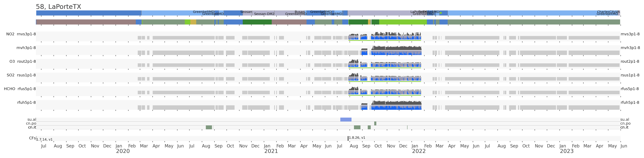This screenshot has width=644, height=158.
Task: Click the dark green status segment near December 2020
Action: click(x=257, y=22)
